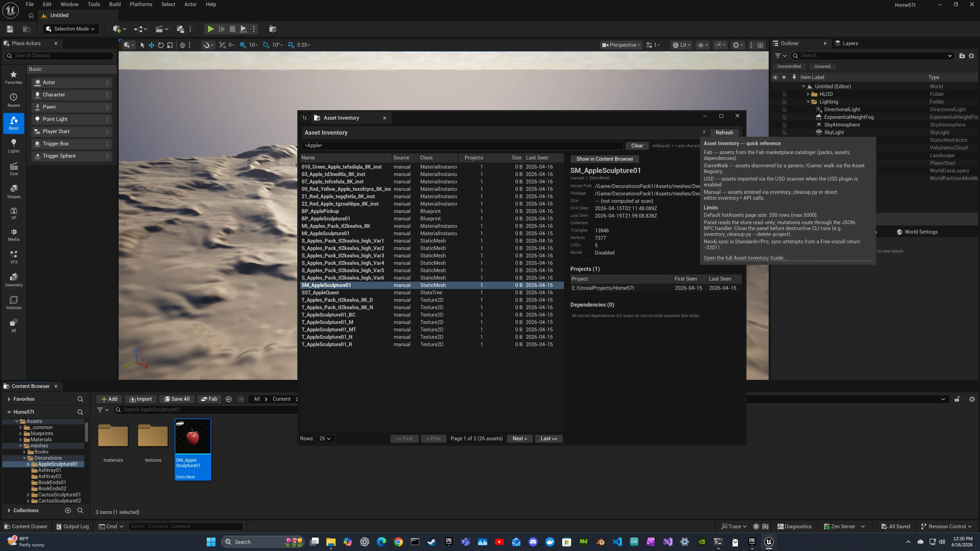Screen dimensions: 980x551
Task: Open the Lit view mode dropdown
Action: point(681,45)
